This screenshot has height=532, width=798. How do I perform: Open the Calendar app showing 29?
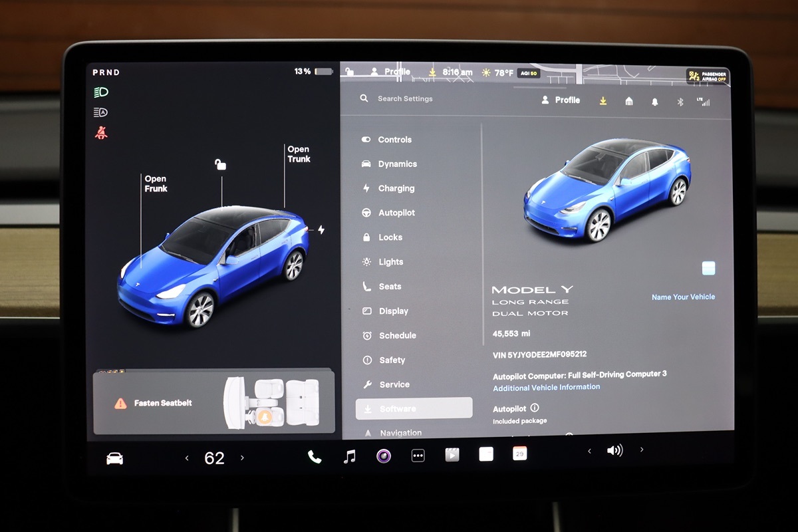click(x=520, y=454)
